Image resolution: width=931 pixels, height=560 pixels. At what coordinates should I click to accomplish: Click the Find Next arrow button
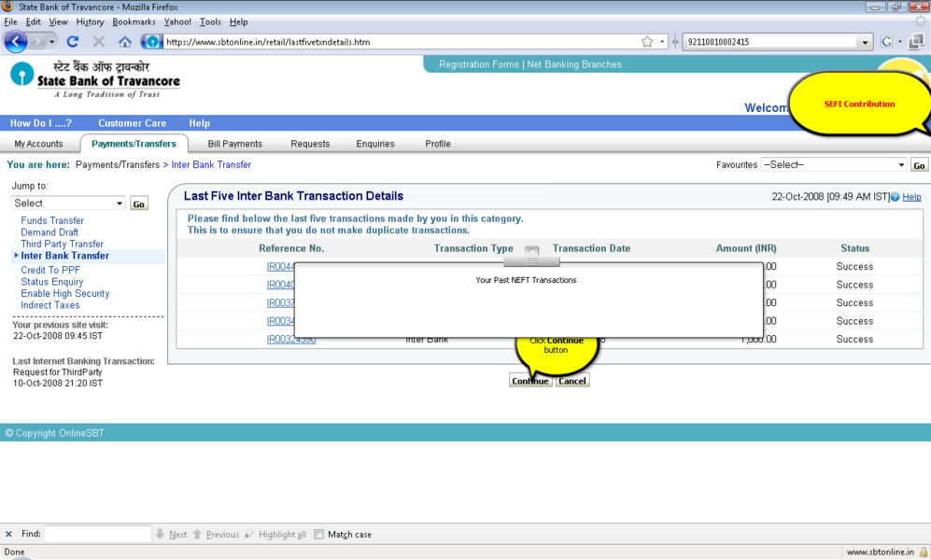(172, 535)
